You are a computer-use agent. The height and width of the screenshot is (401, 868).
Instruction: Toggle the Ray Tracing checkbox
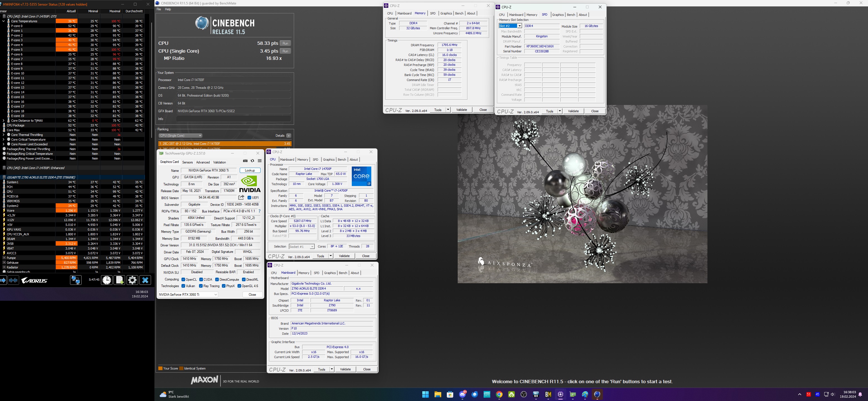click(x=201, y=286)
